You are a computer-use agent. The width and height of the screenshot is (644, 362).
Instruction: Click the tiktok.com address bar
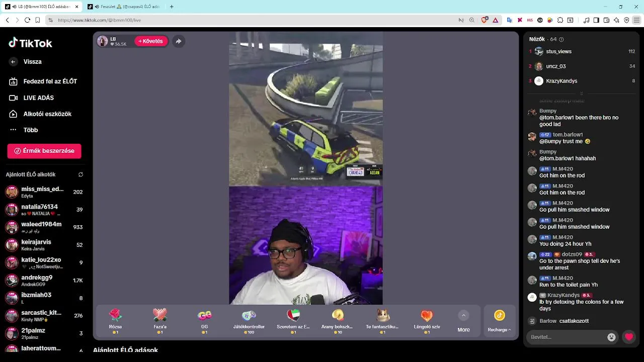pos(252,20)
